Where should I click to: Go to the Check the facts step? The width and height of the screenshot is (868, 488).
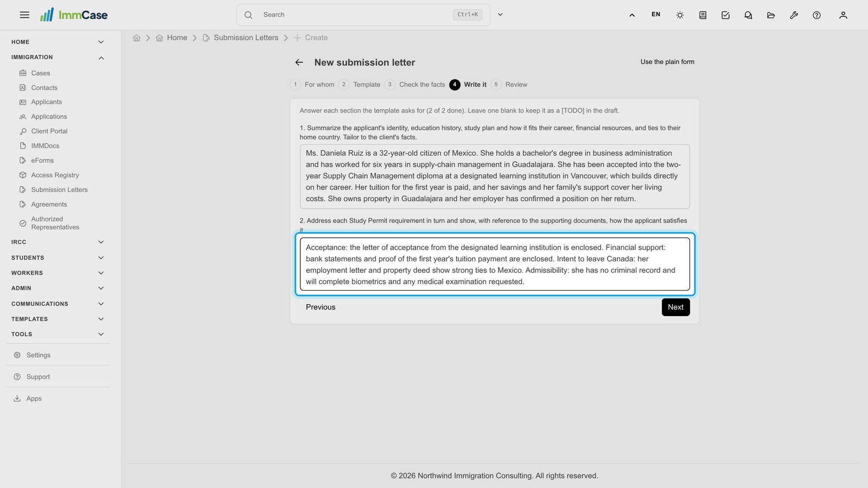tap(415, 85)
